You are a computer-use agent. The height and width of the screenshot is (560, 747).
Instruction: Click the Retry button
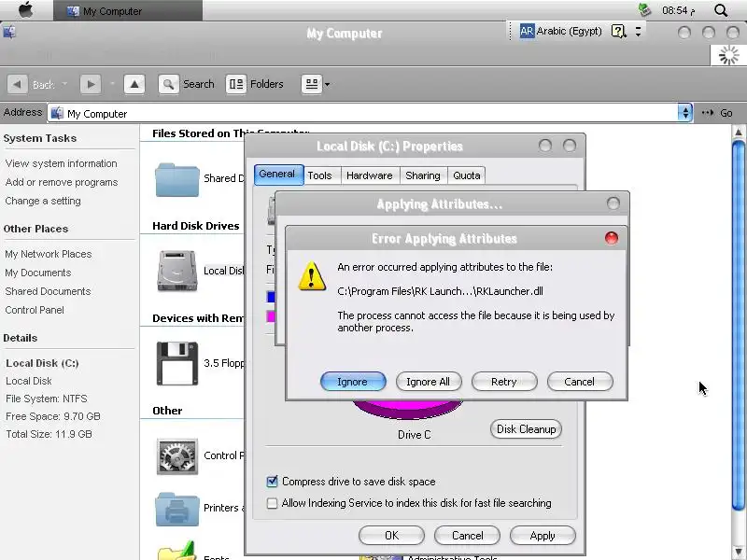[x=504, y=382]
